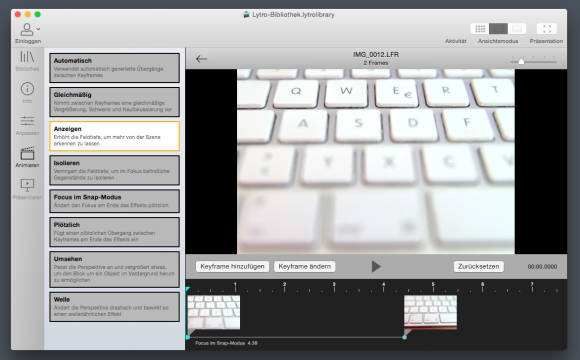Click the Zurücksetzen button

(x=478, y=266)
